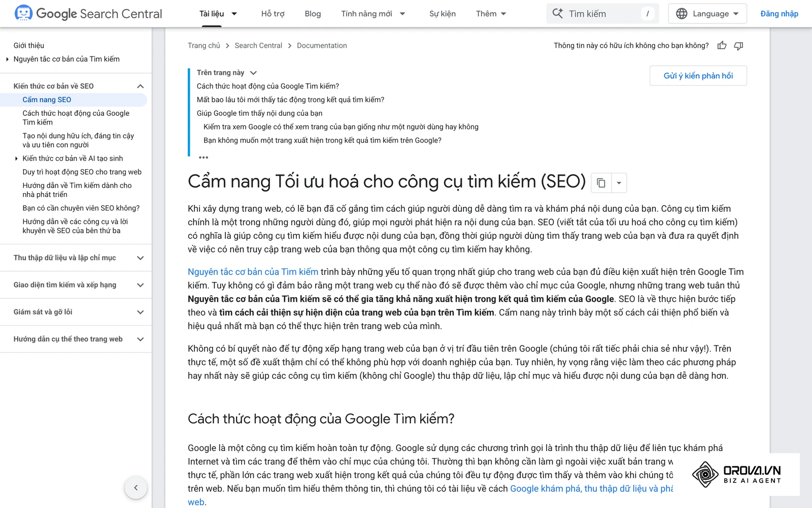The image size is (812, 508).
Task: Open the Blog tab
Action: (x=313, y=14)
